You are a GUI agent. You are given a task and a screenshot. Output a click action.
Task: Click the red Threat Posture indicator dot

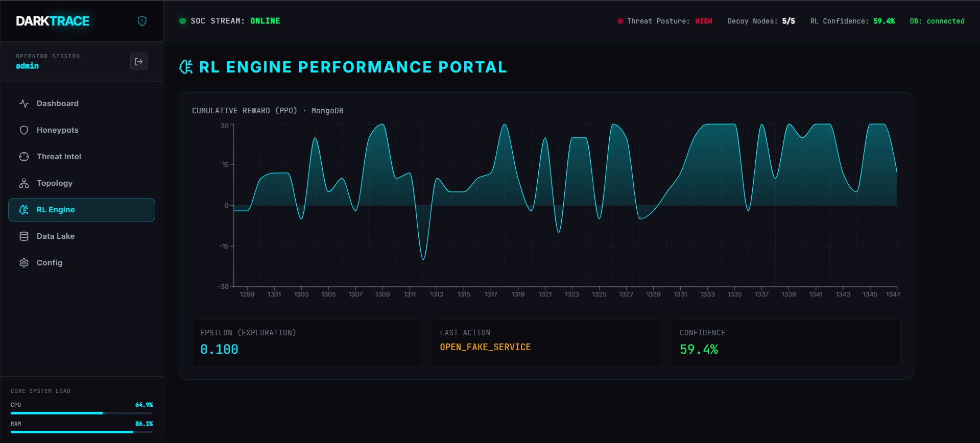pyautogui.click(x=620, y=21)
